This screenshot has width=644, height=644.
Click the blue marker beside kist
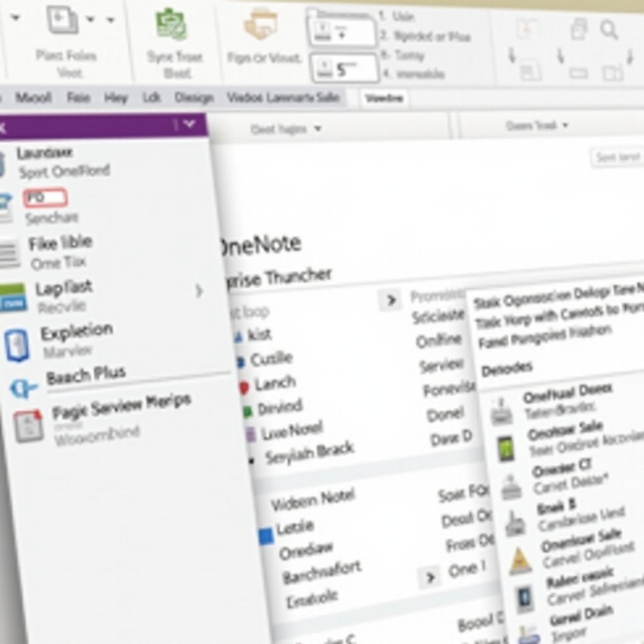pos(238,338)
